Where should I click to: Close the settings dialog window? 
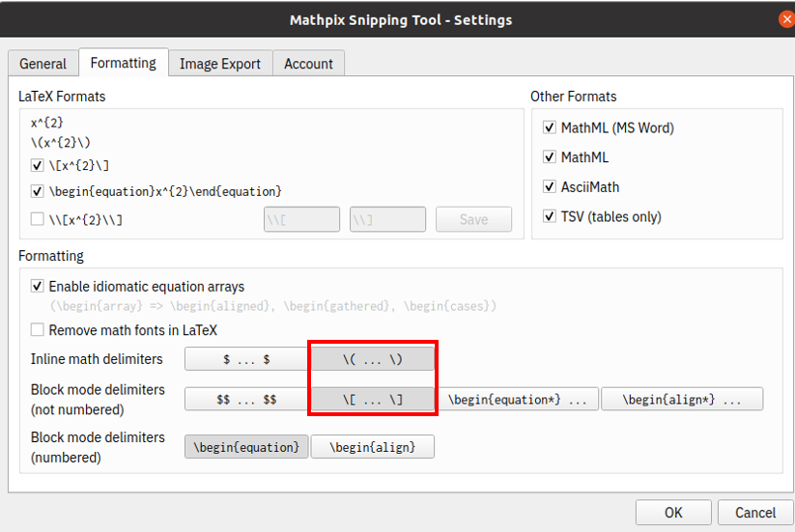click(785, 19)
